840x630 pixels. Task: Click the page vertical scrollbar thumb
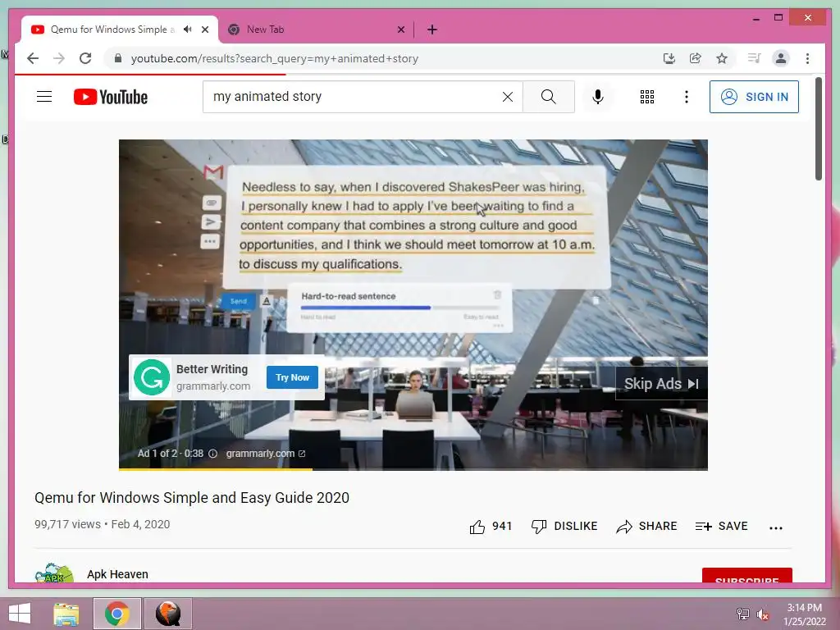(x=819, y=129)
